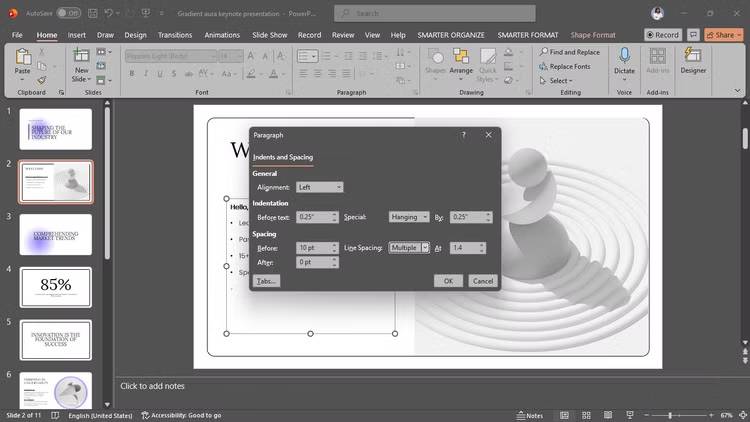Image resolution: width=750 pixels, height=422 pixels.
Task: Click the Quick Styles icon
Action: point(487,57)
